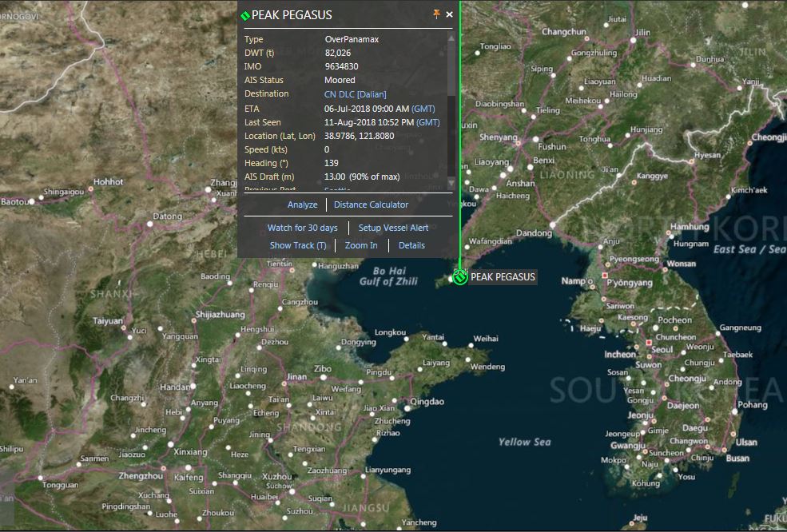Viewport: 787px width, 532px height.
Task: Toggle GMT timezone beside Last Seen
Action: (428, 122)
